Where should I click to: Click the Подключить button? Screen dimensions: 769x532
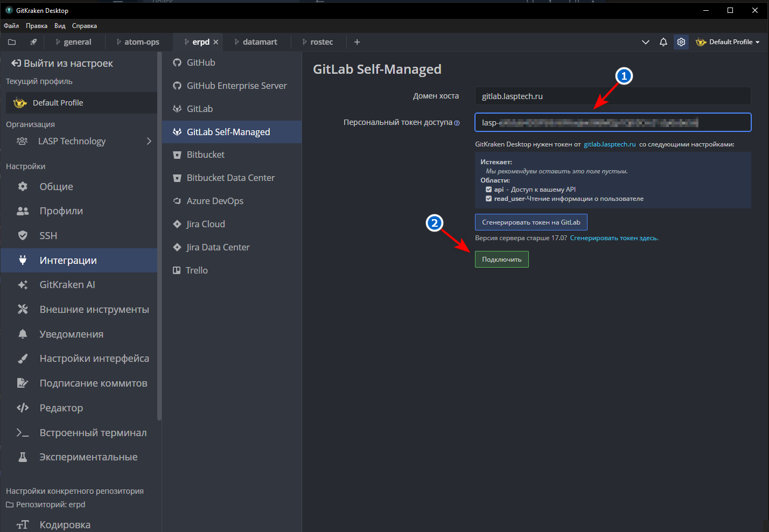coord(502,260)
